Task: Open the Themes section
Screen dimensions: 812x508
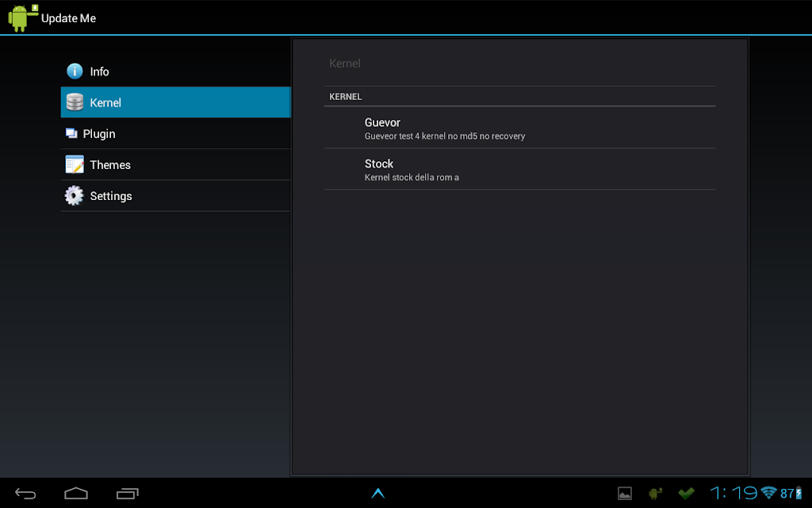Action: pyautogui.click(x=175, y=164)
